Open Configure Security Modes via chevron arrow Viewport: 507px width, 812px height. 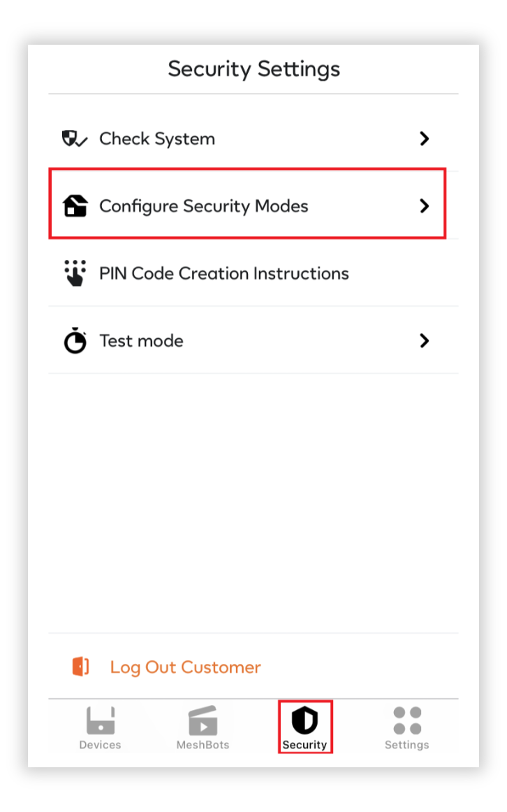424,206
